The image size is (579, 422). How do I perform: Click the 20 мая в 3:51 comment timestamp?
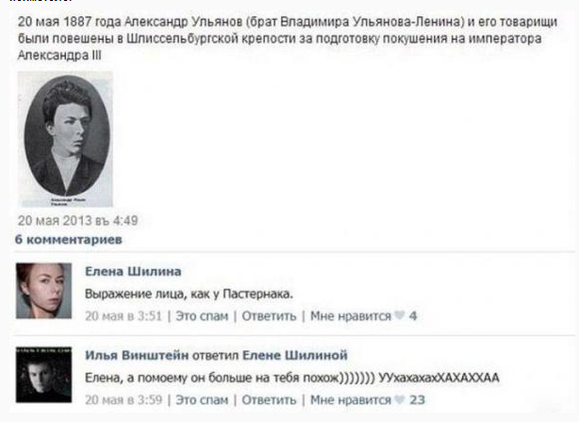click(124, 316)
